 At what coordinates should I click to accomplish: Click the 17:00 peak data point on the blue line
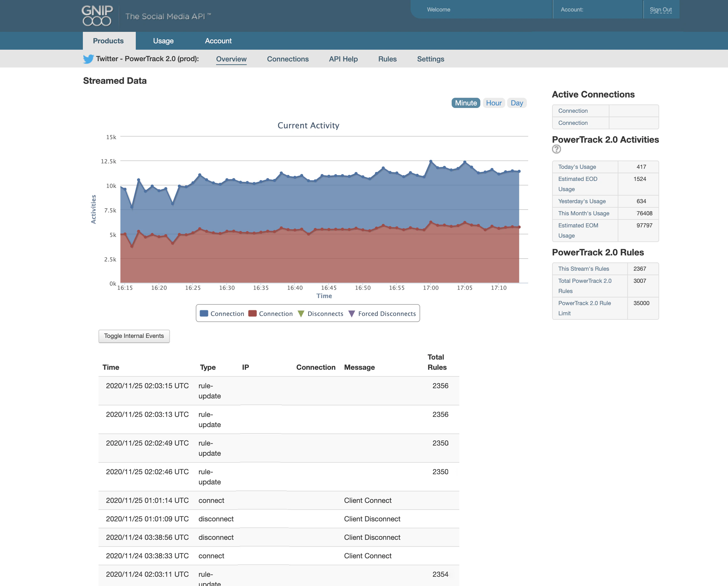[431, 162]
